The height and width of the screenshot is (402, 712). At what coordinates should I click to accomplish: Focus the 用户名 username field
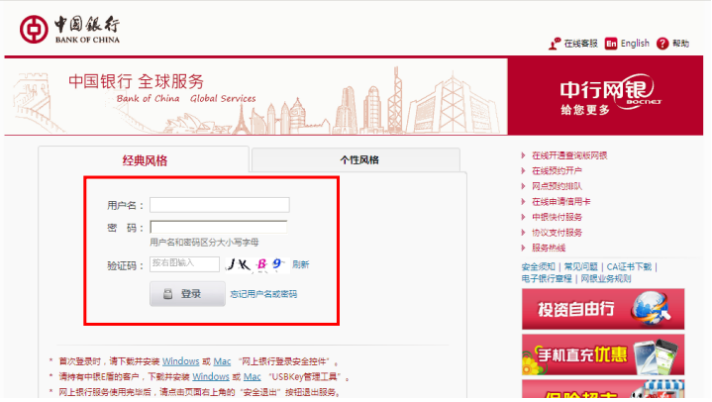point(219,205)
